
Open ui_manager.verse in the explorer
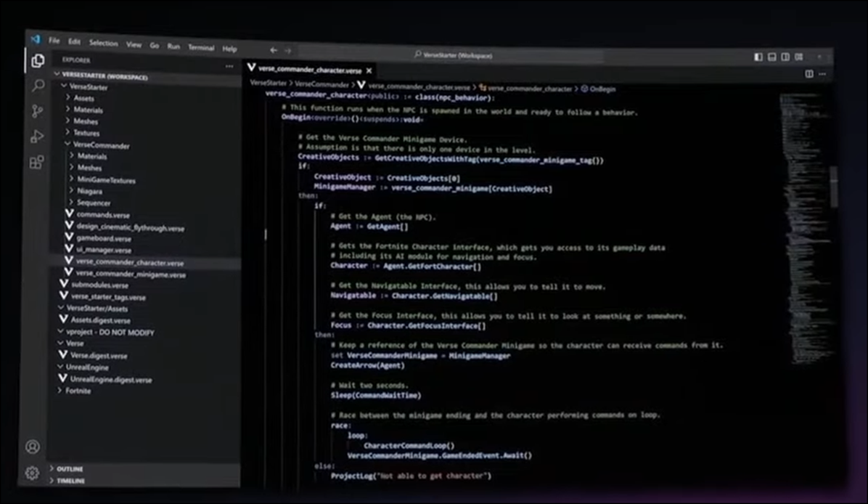pyautogui.click(x=104, y=251)
